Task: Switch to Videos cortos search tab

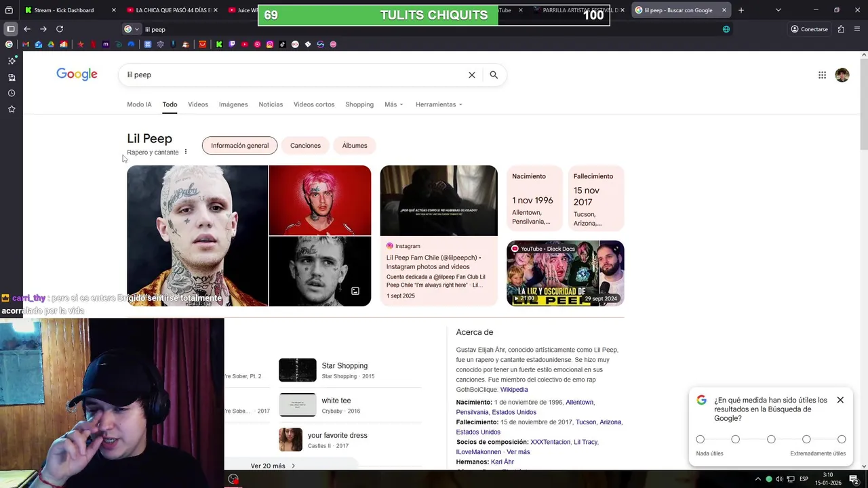Action: coord(314,104)
